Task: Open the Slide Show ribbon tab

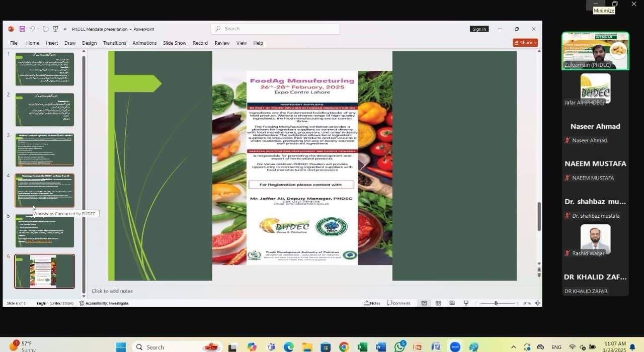Action: pyautogui.click(x=175, y=43)
